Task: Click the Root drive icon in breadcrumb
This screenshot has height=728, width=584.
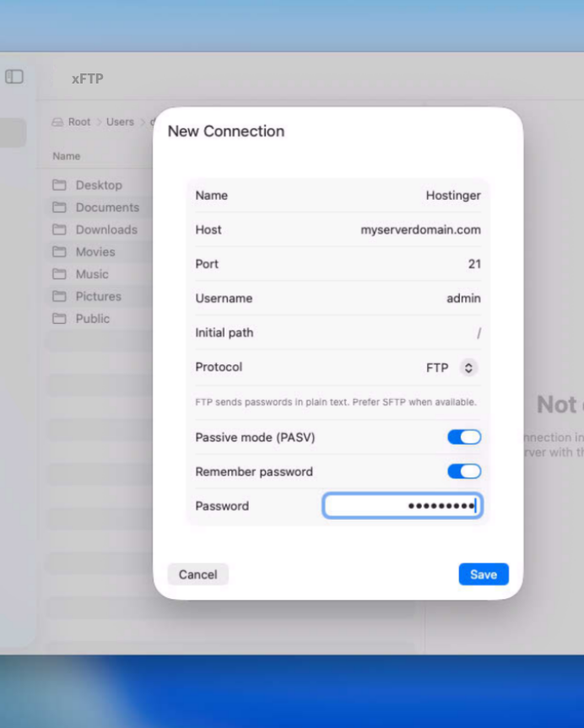Action: coord(57,122)
